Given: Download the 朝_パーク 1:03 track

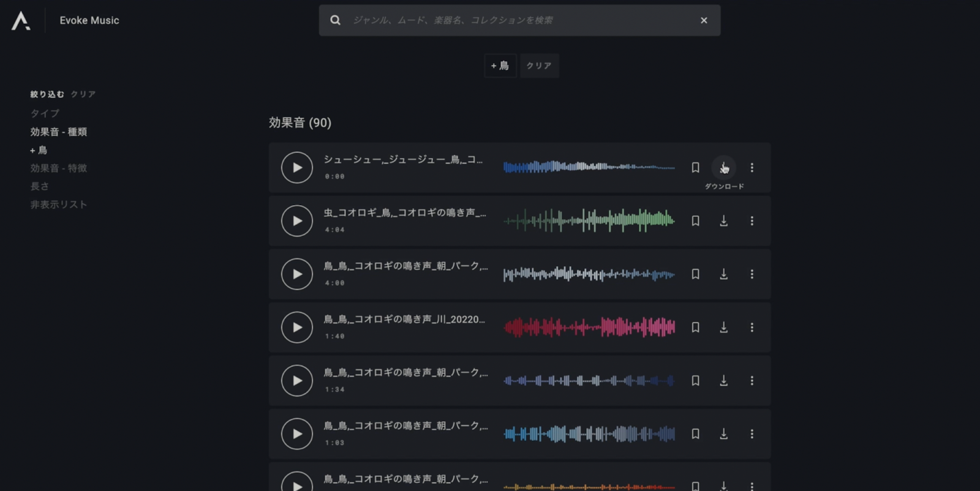Looking at the screenshot, I should click(x=724, y=434).
